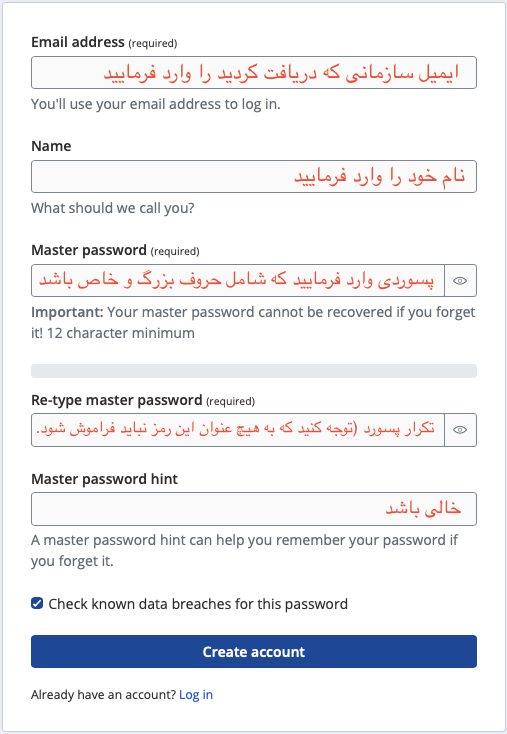
Task: Click the Create account button
Action: point(254,652)
